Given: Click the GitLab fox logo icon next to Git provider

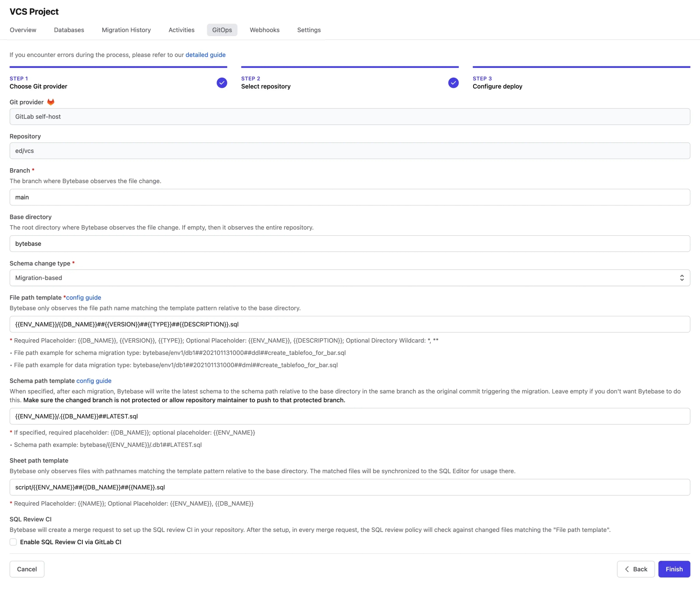Looking at the screenshot, I should pos(51,101).
